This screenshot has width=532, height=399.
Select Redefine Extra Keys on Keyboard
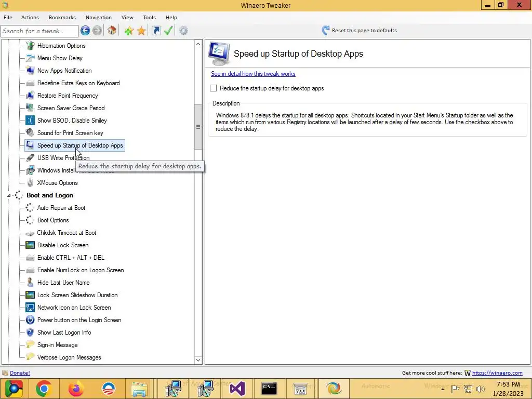point(78,83)
